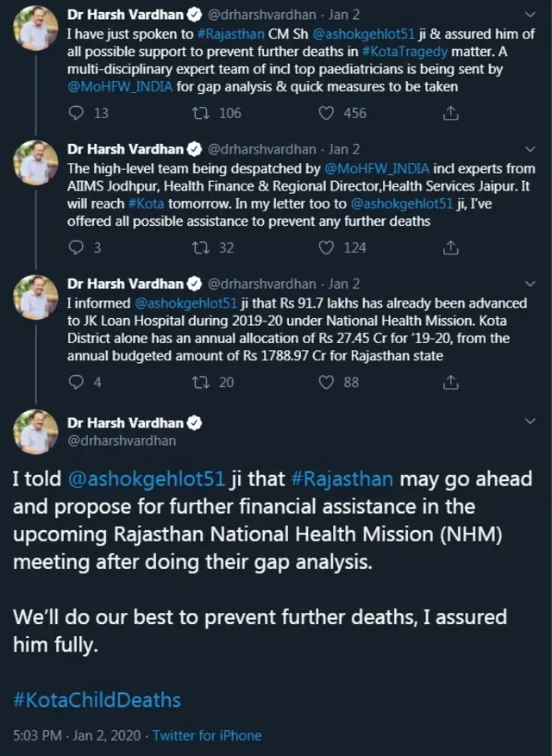Expand options menu on the AIIMS Jodhpur tweet

click(x=530, y=149)
